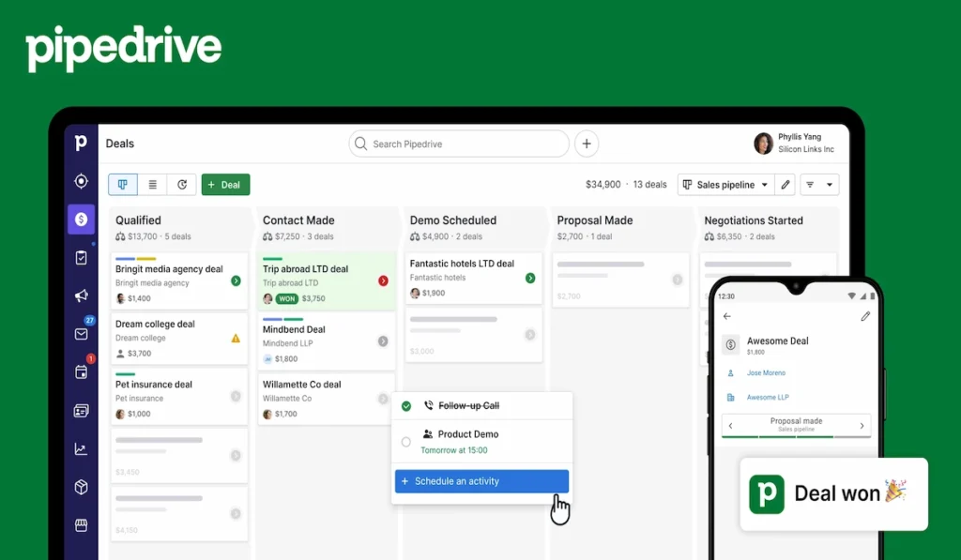Screen dimensions: 961x560
Task: Open the Insights reports icon
Action: click(81, 448)
